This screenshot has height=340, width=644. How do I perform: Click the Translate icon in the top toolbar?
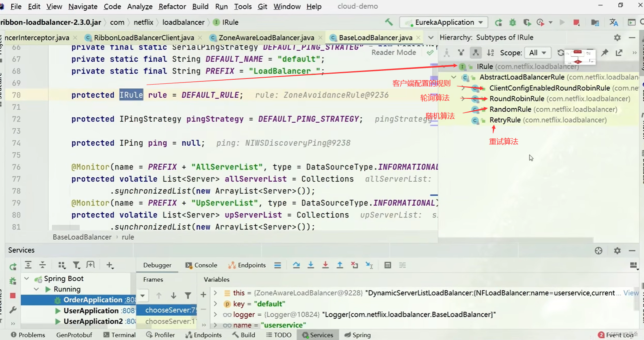(614, 22)
